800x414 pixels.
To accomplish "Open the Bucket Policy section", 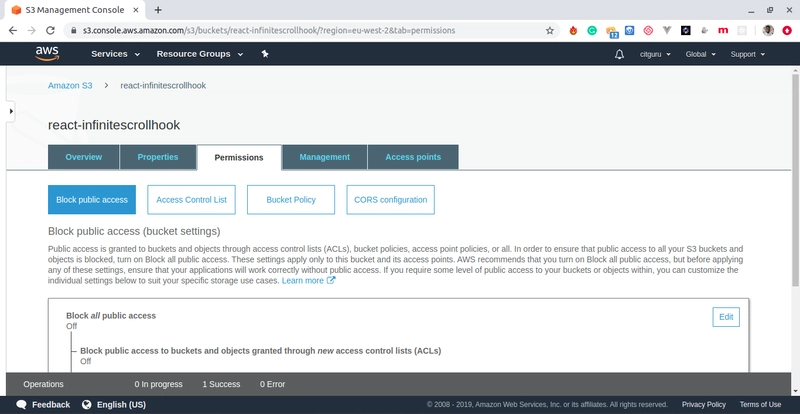I will (291, 200).
